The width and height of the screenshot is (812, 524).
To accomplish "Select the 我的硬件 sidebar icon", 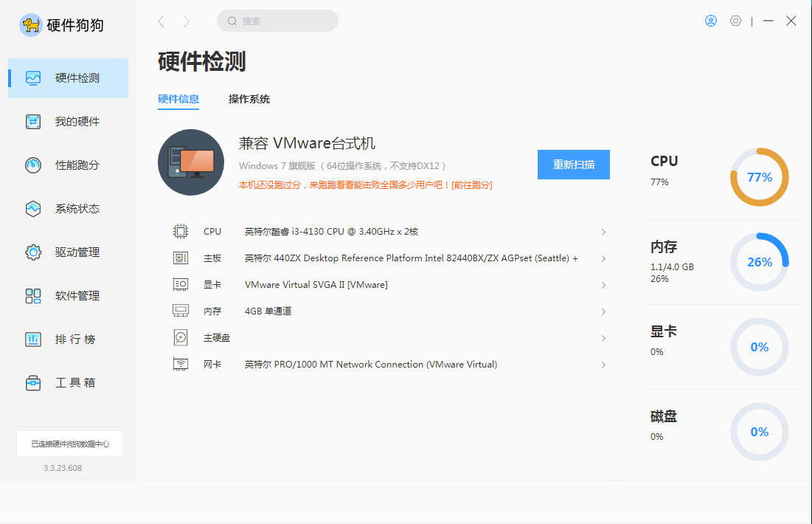I will 33,122.
